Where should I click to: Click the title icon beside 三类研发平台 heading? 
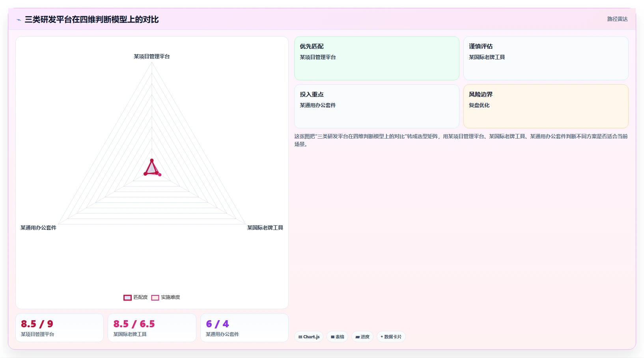pyautogui.click(x=19, y=20)
